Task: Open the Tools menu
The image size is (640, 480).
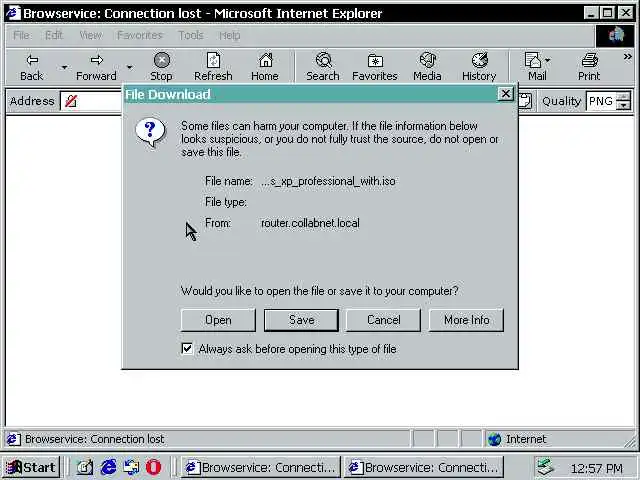Action: pyautogui.click(x=191, y=36)
